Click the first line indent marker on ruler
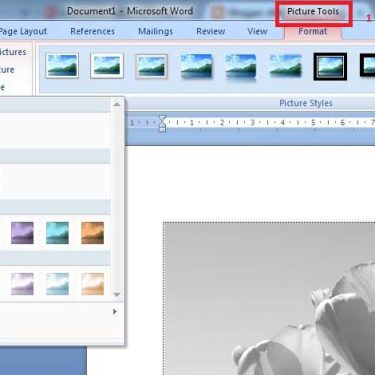 [x=162, y=118]
